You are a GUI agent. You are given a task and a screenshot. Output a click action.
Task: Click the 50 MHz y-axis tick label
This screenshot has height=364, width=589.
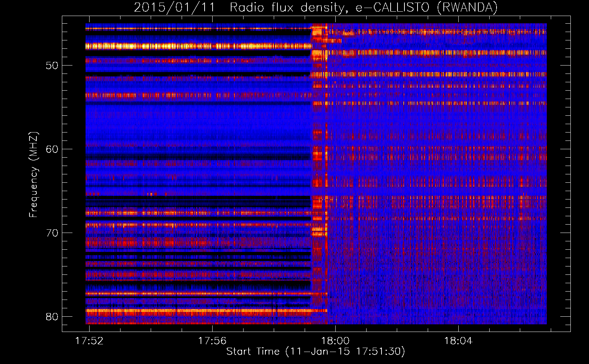pos(52,66)
